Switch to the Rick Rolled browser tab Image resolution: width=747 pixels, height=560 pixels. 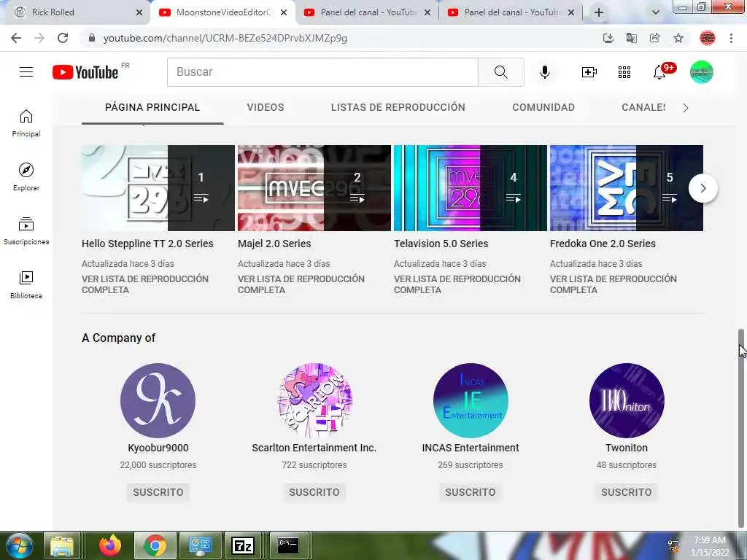[76, 12]
